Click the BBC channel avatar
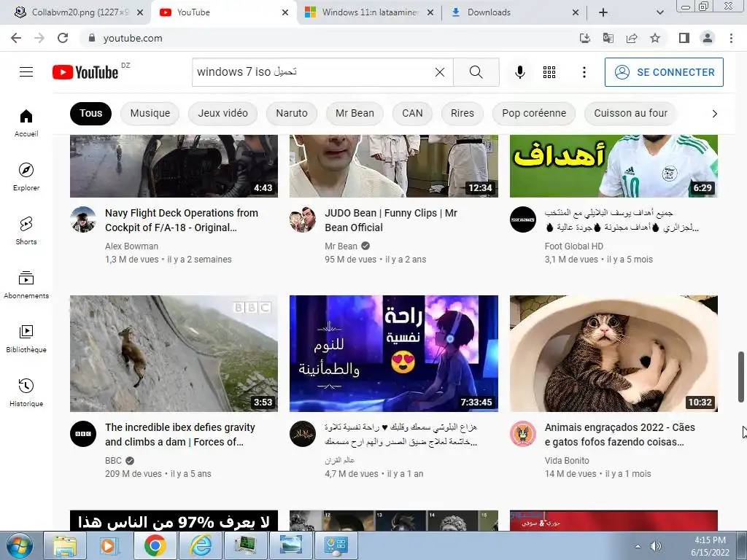The width and height of the screenshot is (747, 560). point(83,434)
